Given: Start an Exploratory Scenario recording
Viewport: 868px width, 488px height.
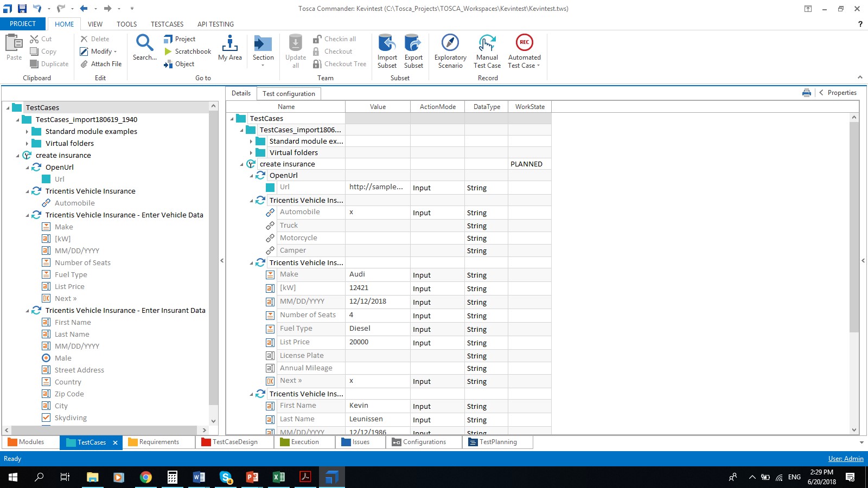Looking at the screenshot, I should (450, 43).
